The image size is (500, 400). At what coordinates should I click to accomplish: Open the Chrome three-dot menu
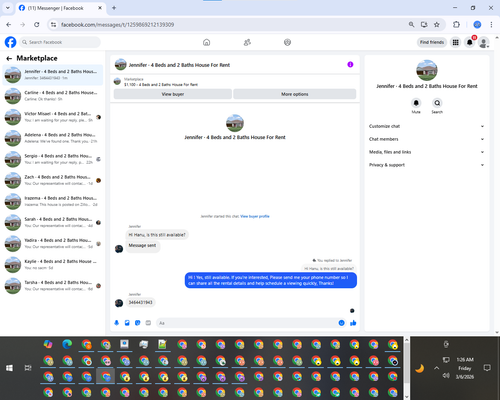pos(491,25)
